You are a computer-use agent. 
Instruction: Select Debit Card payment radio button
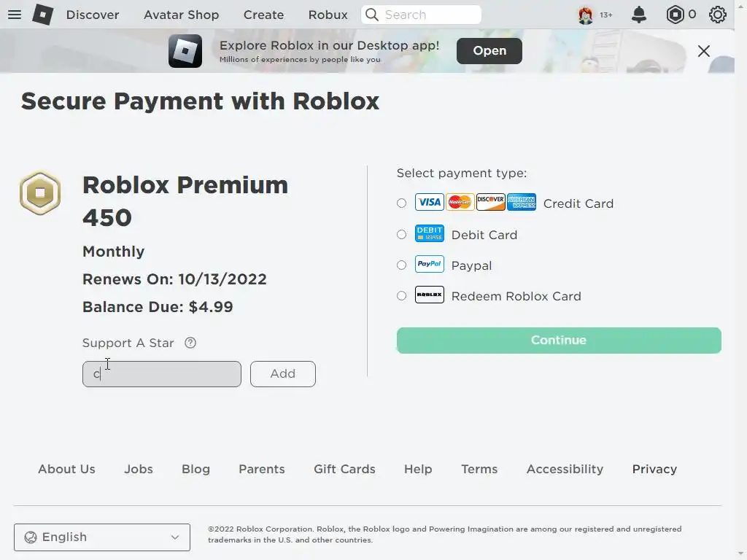[x=402, y=234]
